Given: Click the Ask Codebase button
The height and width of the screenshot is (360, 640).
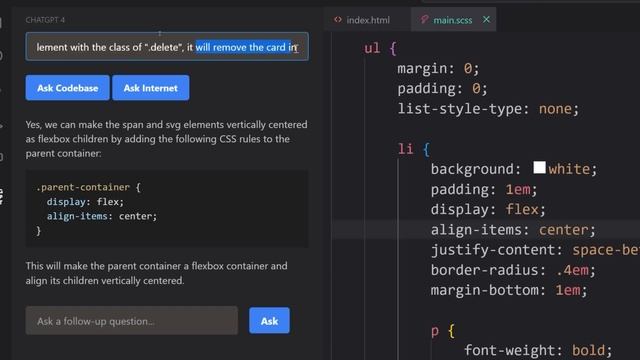Looking at the screenshot, I should pyautogui.click(x=67, y=88).
